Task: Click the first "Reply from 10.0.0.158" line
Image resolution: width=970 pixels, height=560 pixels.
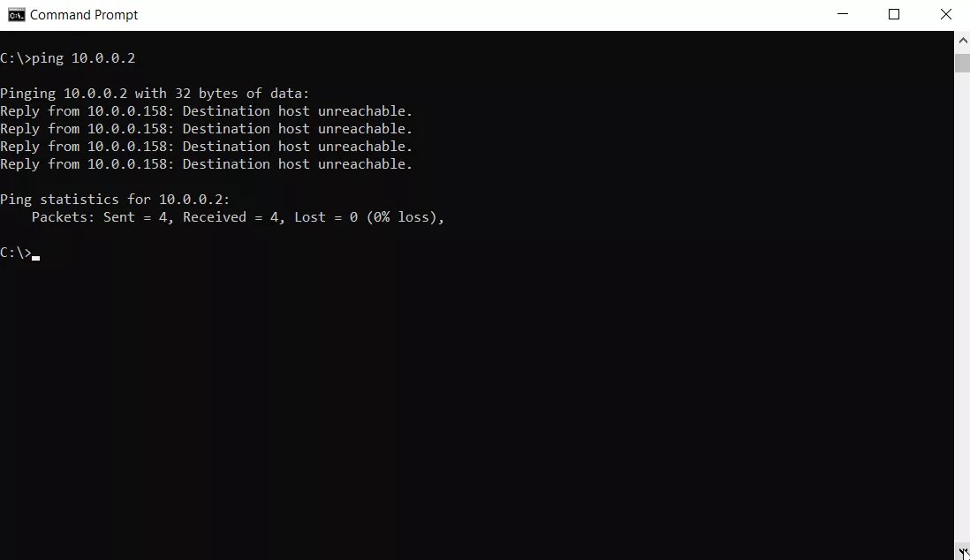Action: pyautogui.click(x=206, y=111)
